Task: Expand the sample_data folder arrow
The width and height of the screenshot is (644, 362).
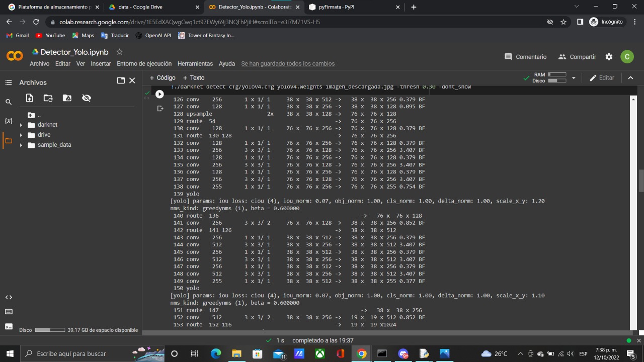Action: click(21, 145)
